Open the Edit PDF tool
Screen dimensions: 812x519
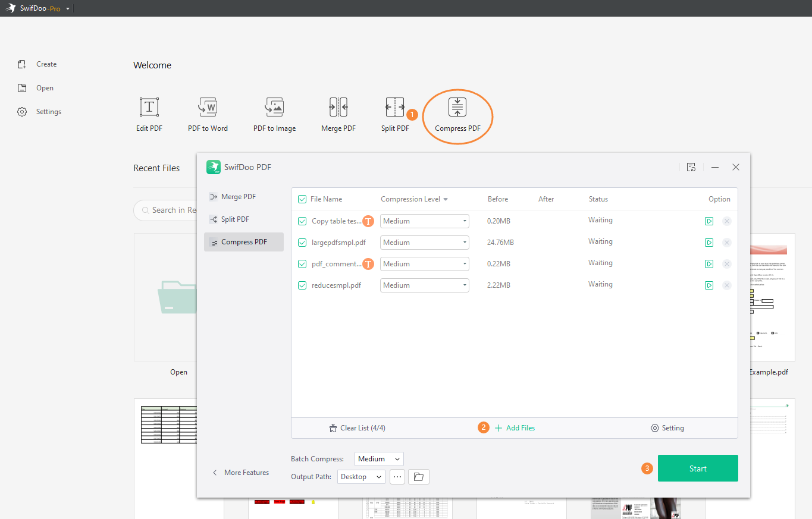tap(149, 115)
